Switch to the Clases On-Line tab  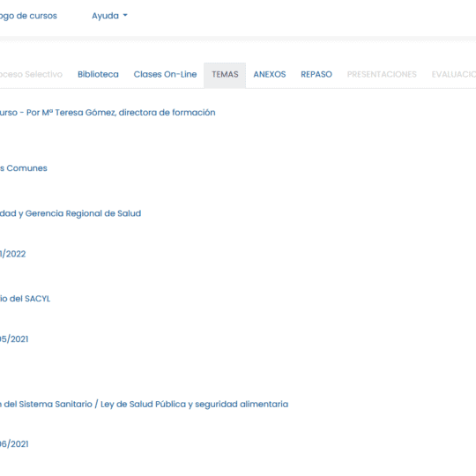[165, 74]
